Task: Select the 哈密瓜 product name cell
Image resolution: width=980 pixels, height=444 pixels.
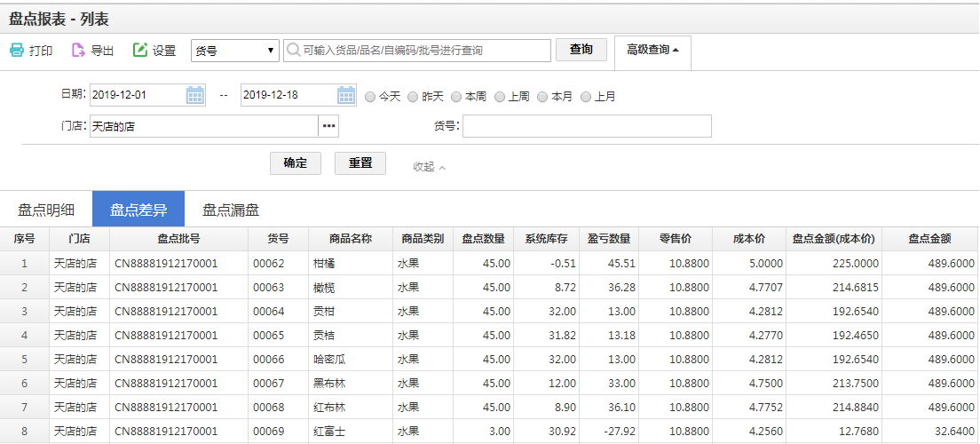Action: coord(351,360)
